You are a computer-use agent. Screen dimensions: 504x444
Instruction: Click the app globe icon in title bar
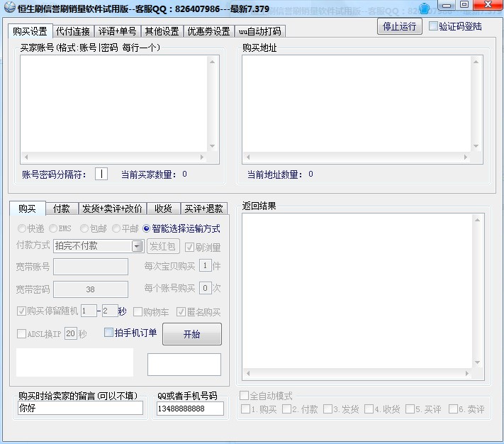point(10,7)
